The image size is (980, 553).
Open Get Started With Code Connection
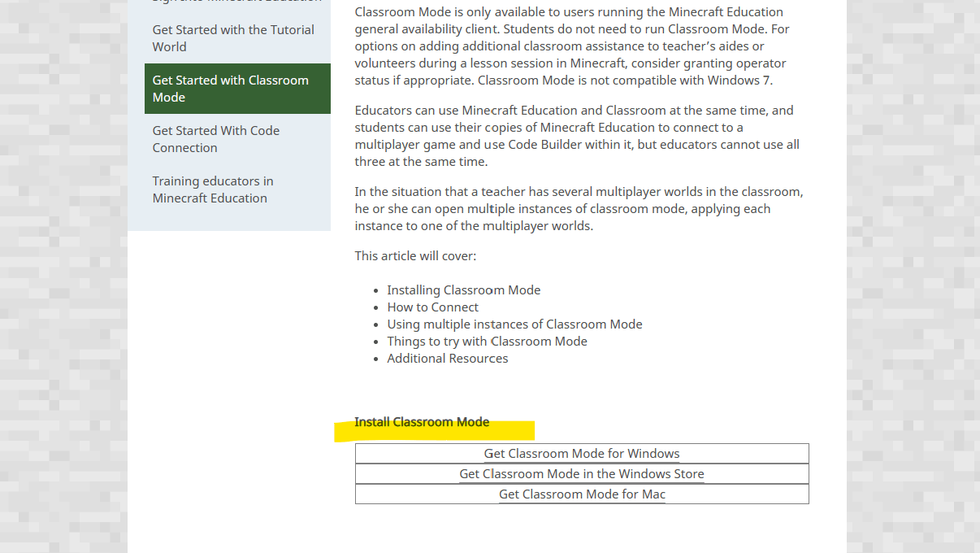pos(216,139)
